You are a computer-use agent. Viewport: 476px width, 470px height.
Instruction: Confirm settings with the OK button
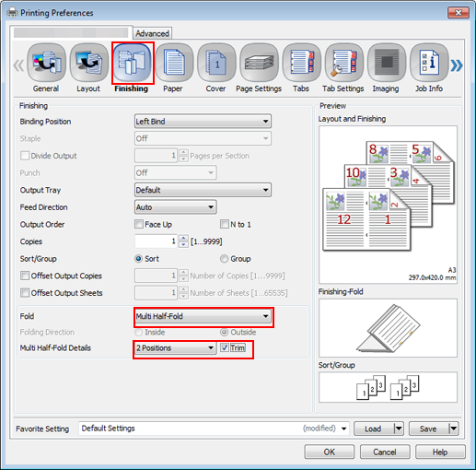coord(330,452)
